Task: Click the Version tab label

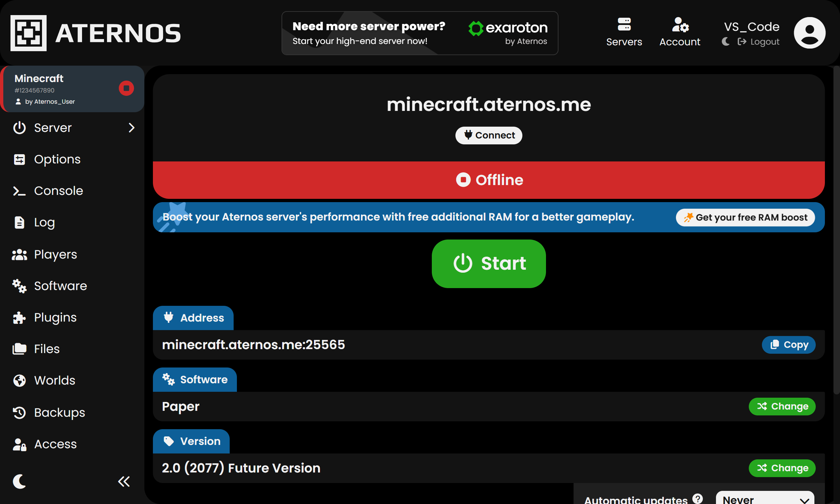Action: tap(191, 442)
